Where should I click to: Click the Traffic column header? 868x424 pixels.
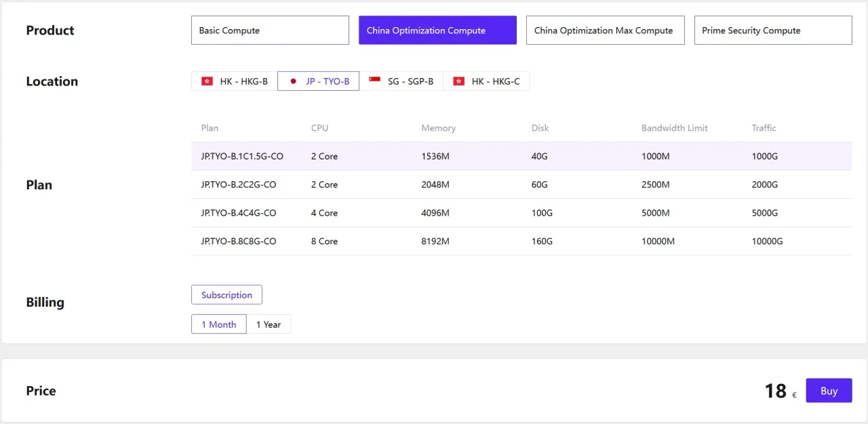tap(764, 128)
